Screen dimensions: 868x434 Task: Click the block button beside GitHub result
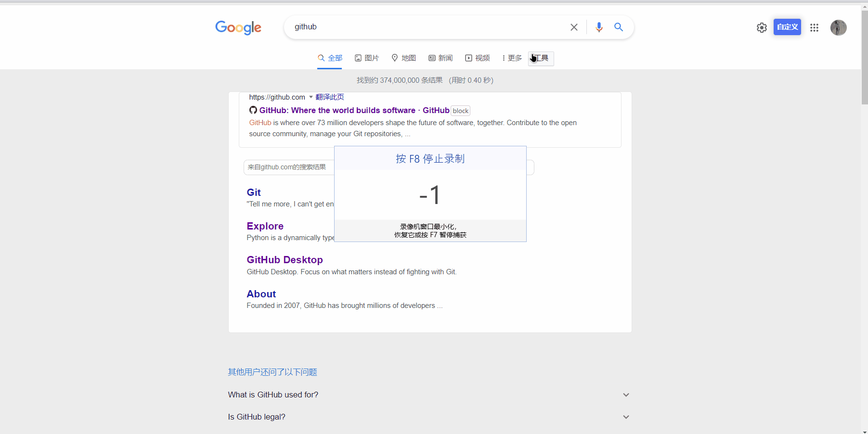460,110
